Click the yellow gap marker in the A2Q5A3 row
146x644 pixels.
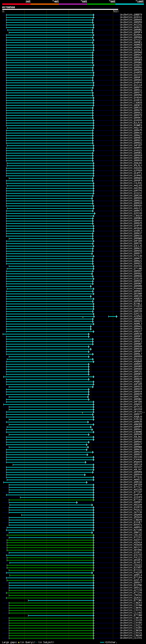(83, 317)
